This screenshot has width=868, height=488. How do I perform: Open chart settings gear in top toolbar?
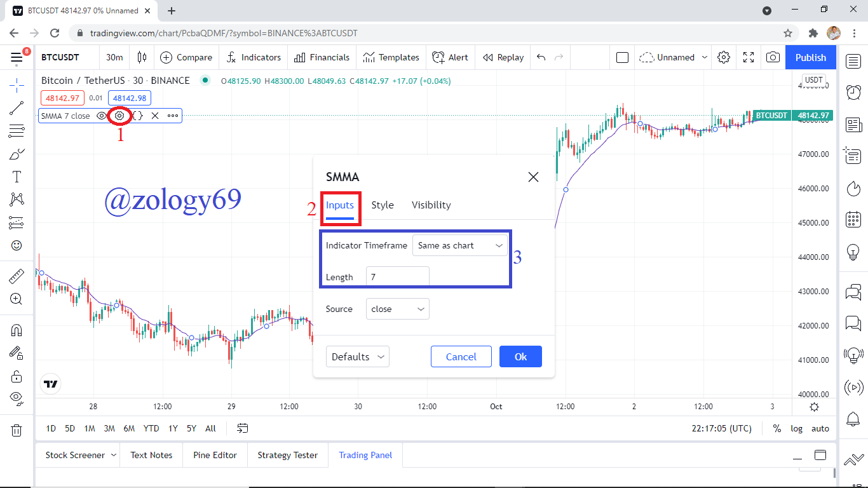[724, 57]
